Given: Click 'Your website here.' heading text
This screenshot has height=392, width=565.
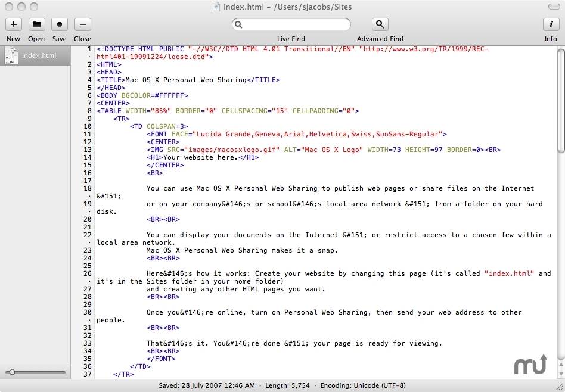Looking at the screenshot, I should pyautogui.click(x=201, y=157).
